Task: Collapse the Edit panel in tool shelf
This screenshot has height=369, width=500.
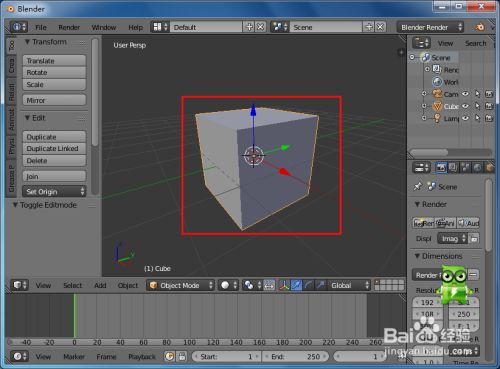Action: [28, 118]
